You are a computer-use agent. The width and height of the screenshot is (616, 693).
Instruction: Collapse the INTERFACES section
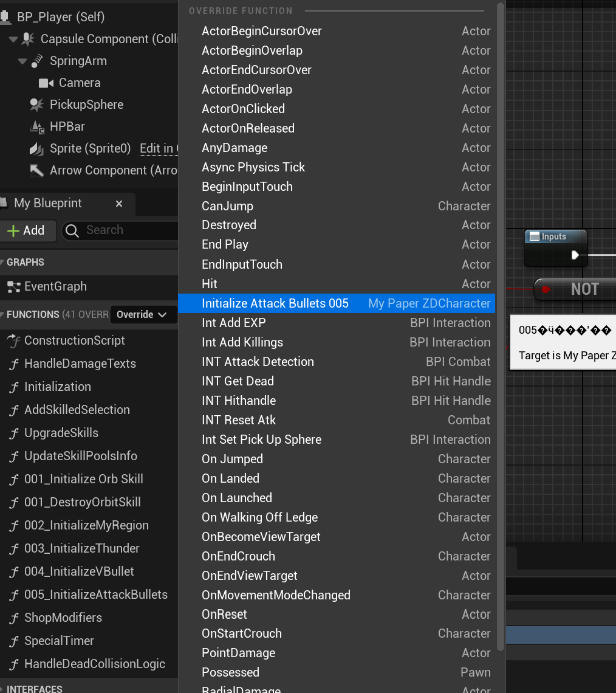coord(2,689)
